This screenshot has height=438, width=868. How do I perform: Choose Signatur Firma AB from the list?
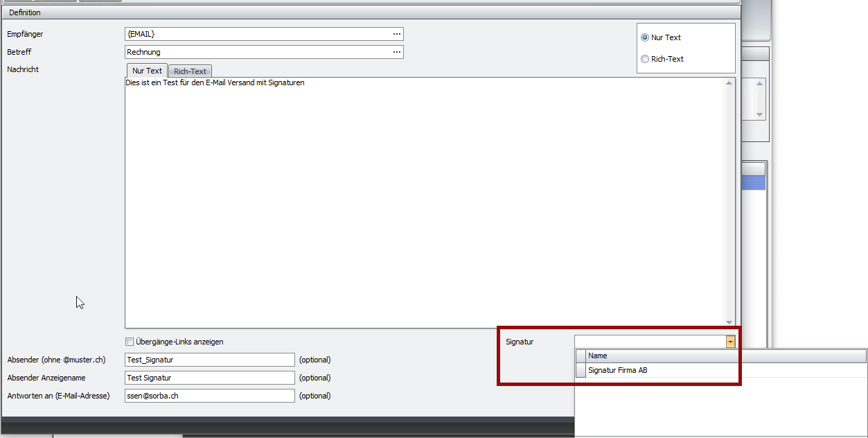tap(618, 371)
